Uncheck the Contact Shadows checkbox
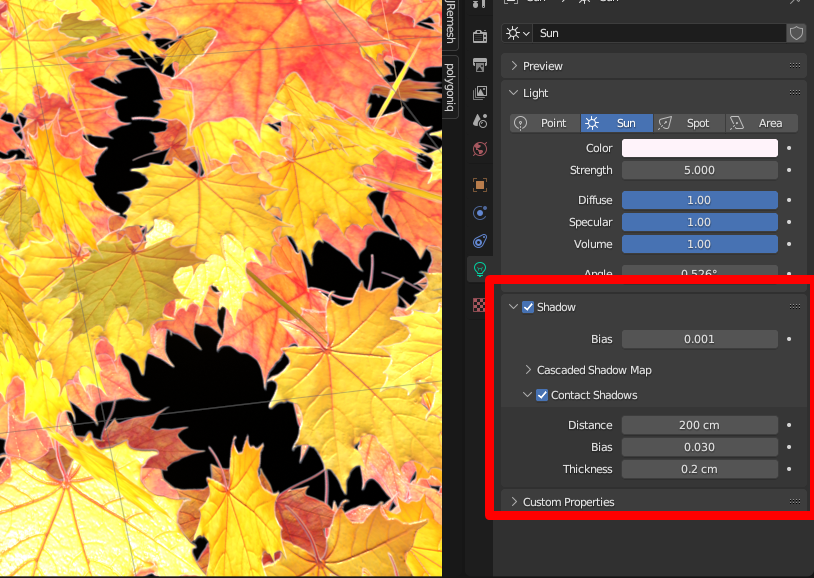The width and height of the screenshot is (814, 578). point(542,395)
